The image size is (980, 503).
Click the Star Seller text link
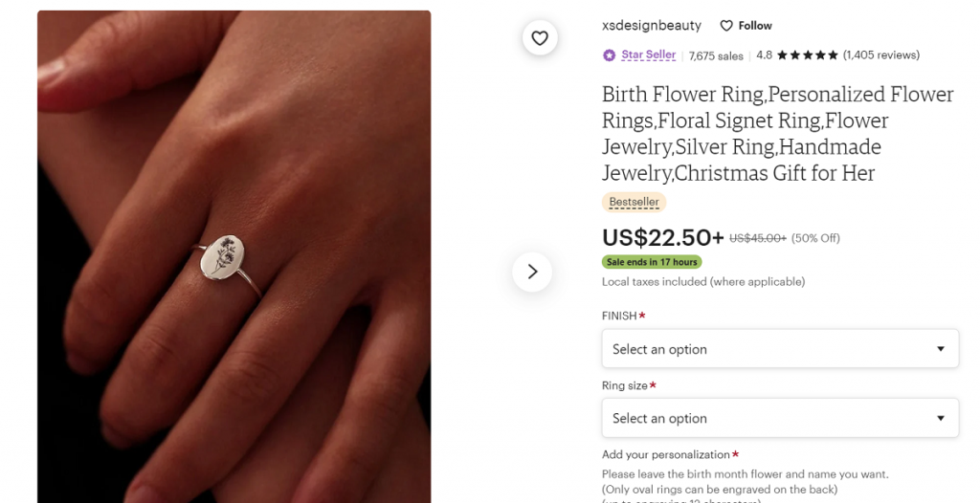648,55
